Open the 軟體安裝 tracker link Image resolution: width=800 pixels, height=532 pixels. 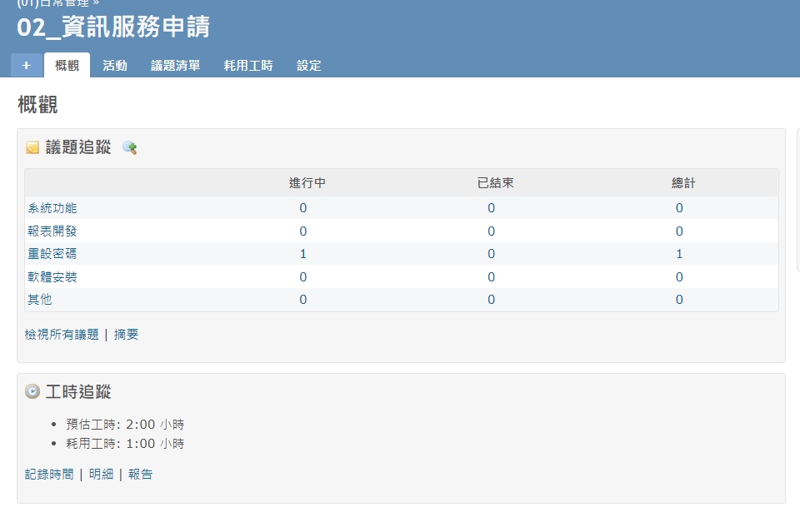(x=52, y=276)
